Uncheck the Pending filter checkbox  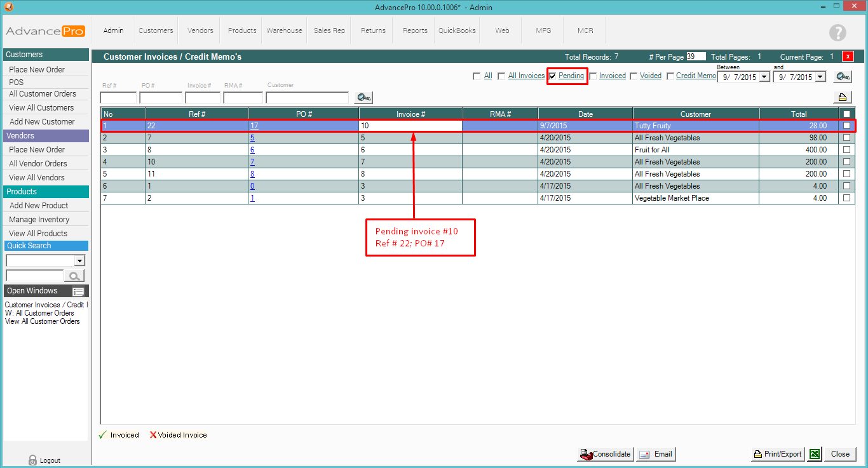coord(553,76)
